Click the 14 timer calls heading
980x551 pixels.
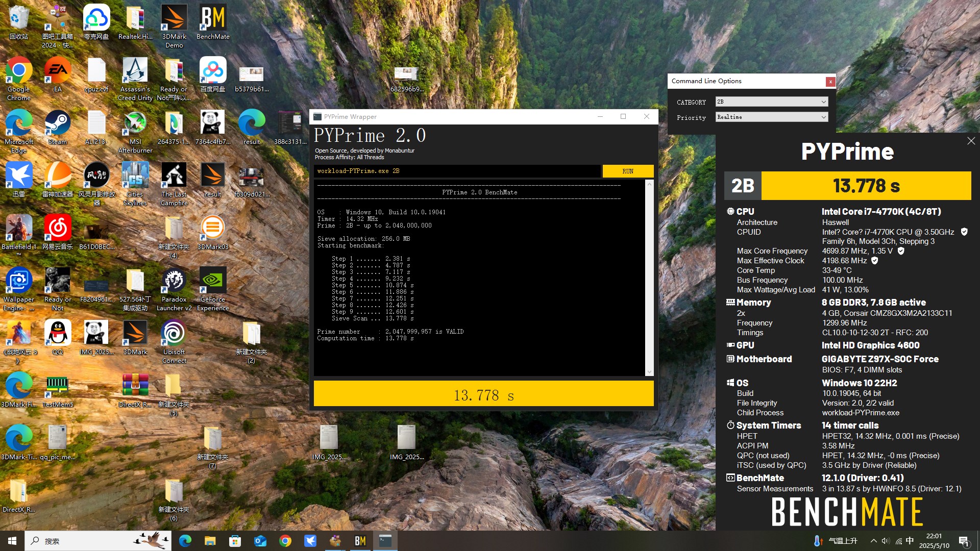(850, 425)
